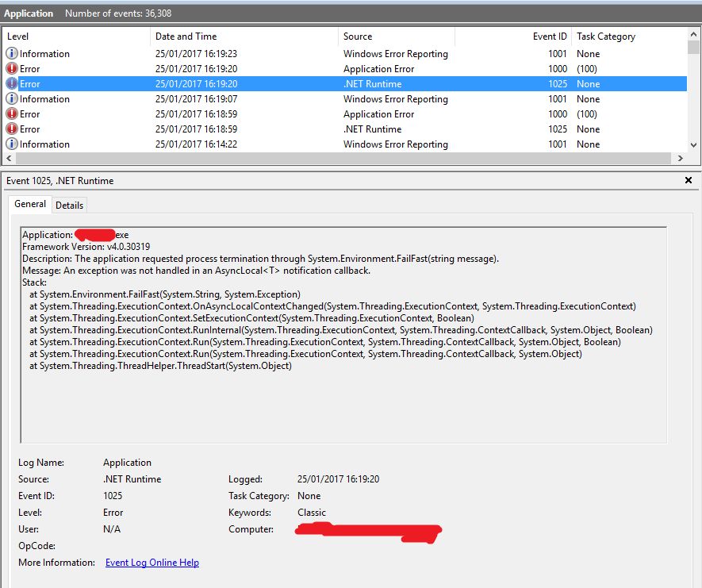The height and width of the screenshot is (588, 702).
Task: Select the Windows Error Reporting event at 16:19:23
Action: coord(395,54)
